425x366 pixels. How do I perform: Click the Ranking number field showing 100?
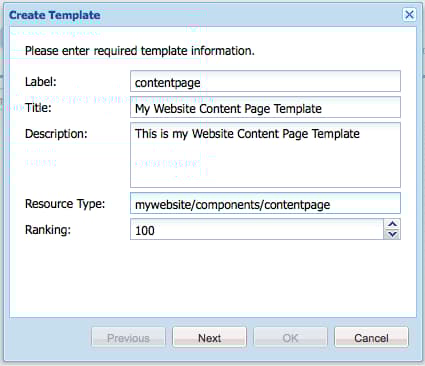257,229
